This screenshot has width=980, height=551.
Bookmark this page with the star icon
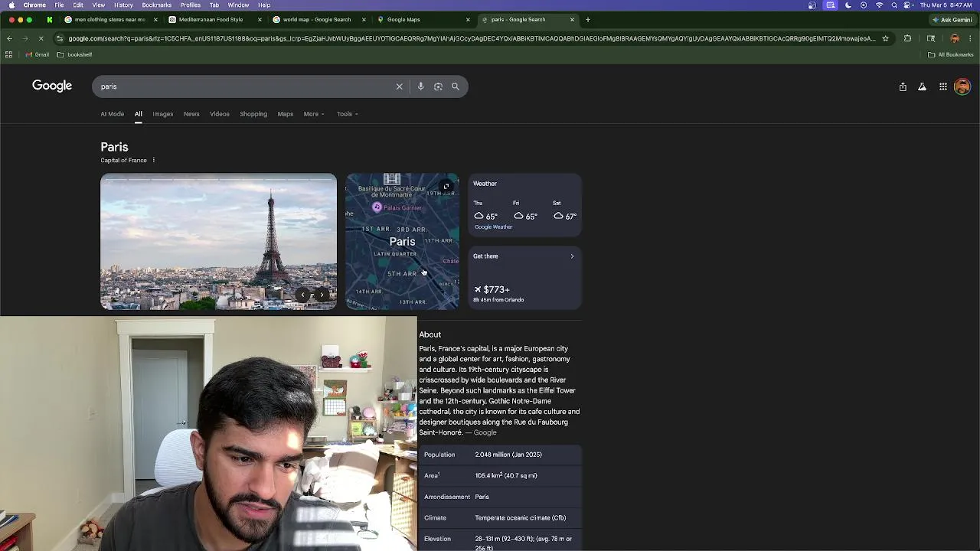(885, 38)
